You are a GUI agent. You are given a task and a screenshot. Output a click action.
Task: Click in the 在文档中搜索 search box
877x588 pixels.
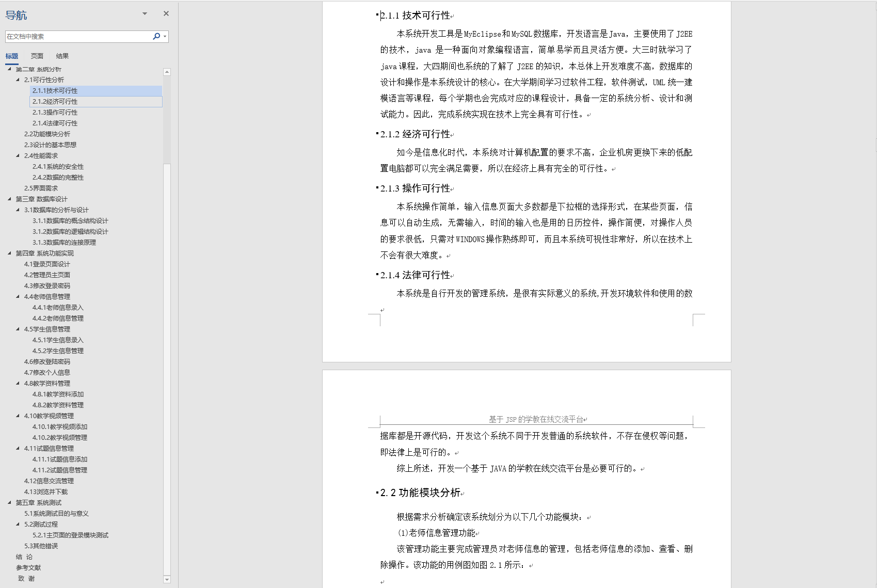pyautogui.click(x=77, y=36)
